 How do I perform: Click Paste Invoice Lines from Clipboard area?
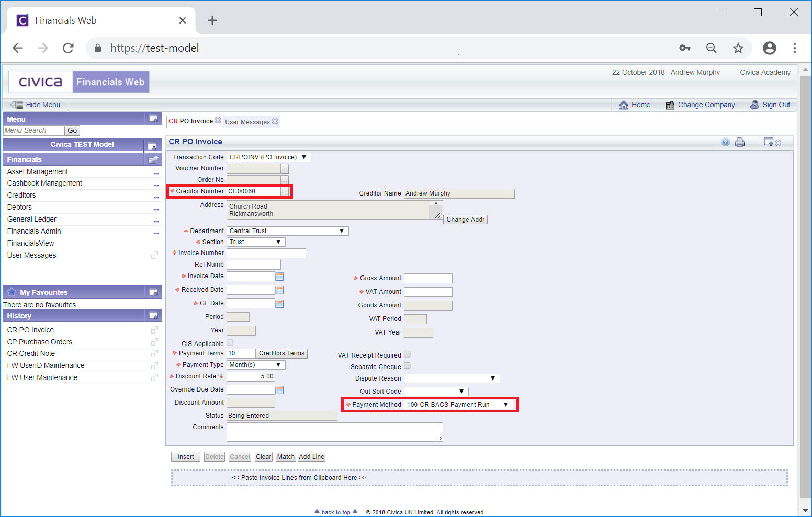pos(479,478)
